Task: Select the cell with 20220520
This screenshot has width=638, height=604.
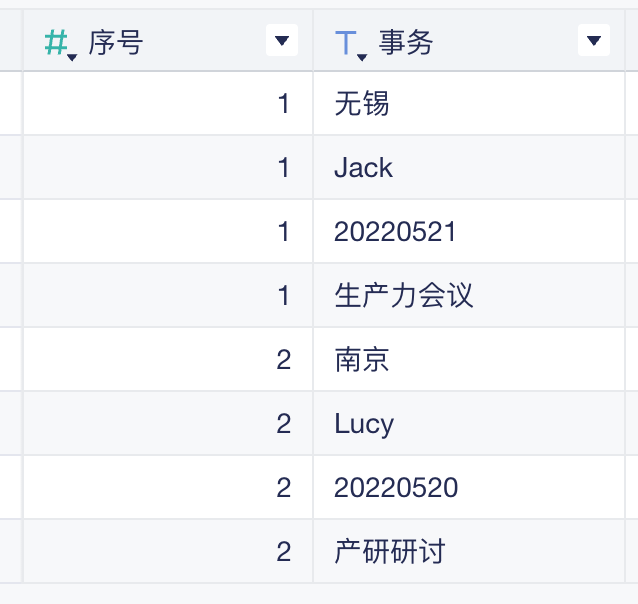Action: [x=474, y=487]
